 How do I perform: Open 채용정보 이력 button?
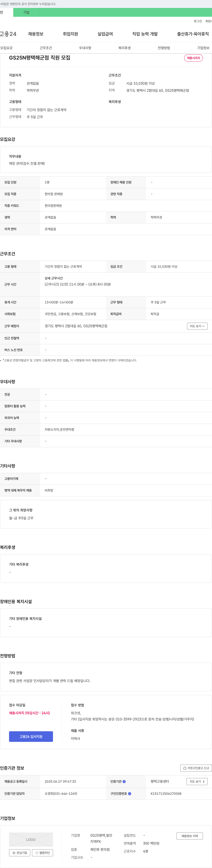tap(190, 836)
